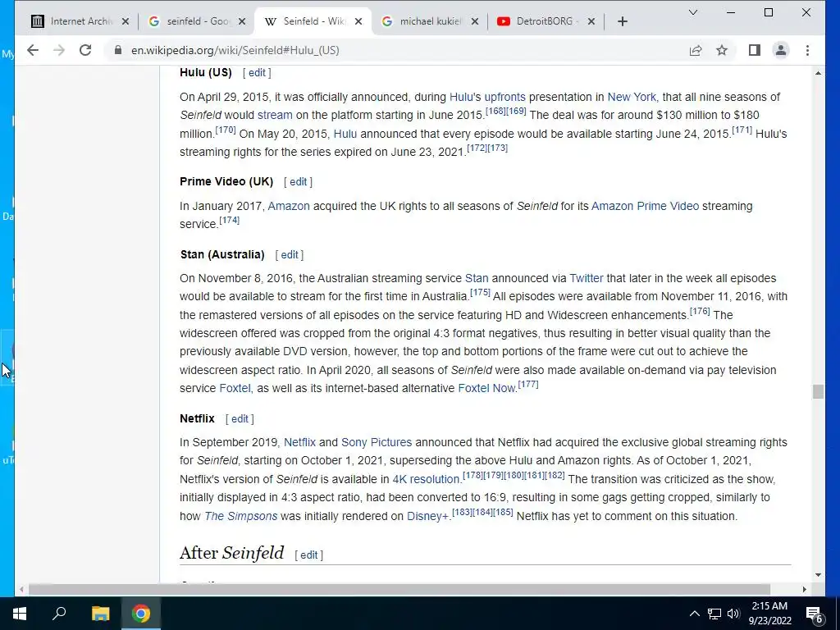The image size is (840, 630).
Task: Bookmark this page with star
Action: coord(722,50)
